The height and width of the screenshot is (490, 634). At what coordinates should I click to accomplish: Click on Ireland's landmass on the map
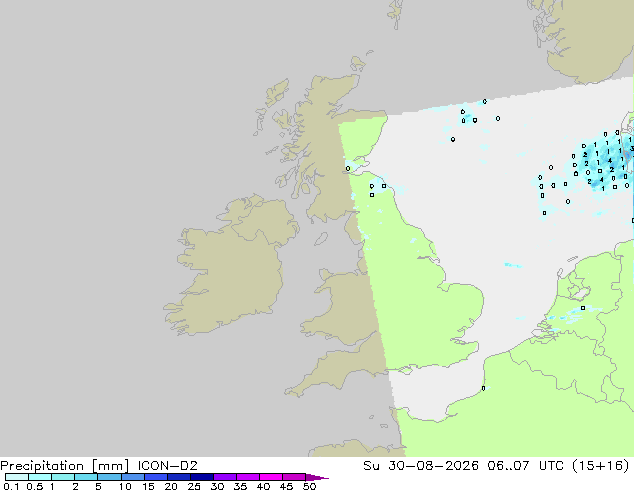point(230,271)
